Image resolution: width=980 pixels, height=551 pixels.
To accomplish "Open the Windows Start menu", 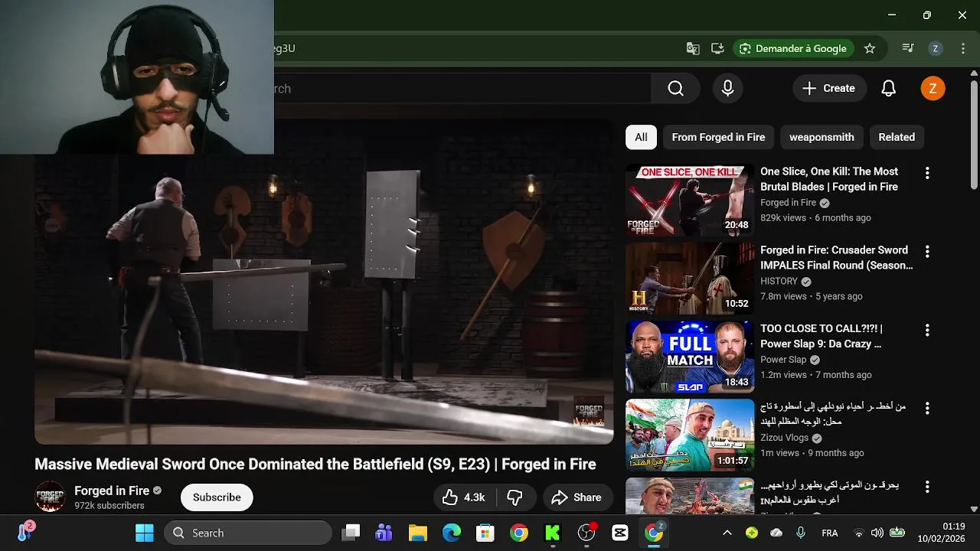I will coord(144,533).
